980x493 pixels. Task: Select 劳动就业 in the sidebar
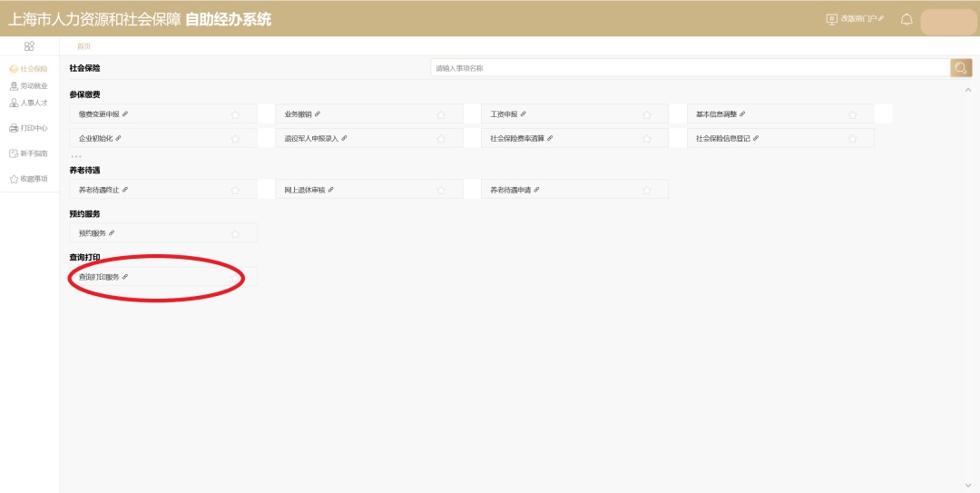tap(29, 85)
